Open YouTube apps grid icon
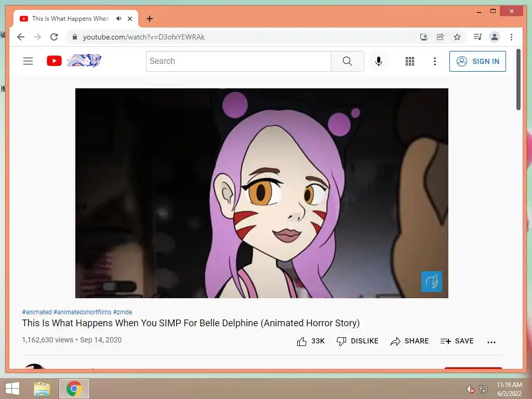 point(410,61)
